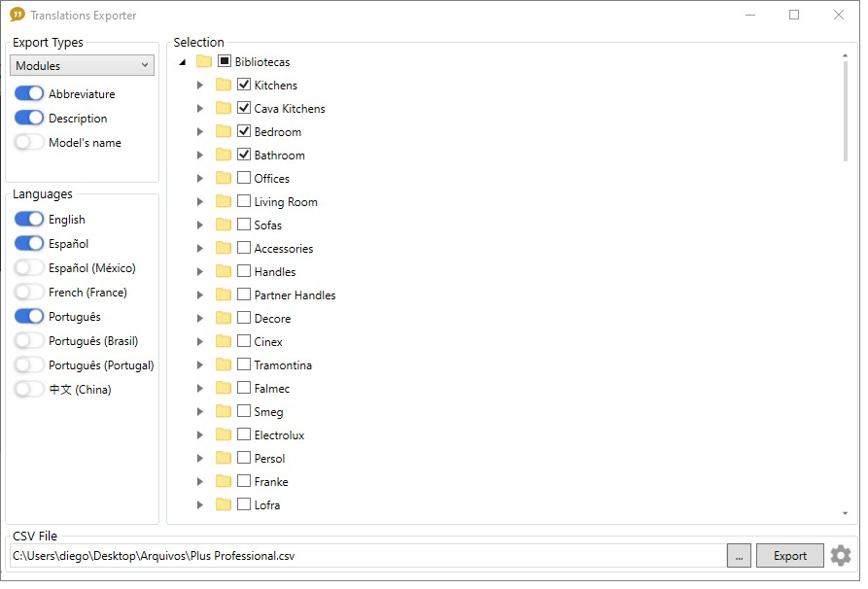Expand the Electrolux tree node
The width and height of the screenshot is (868, 589).
coord(201,436)
